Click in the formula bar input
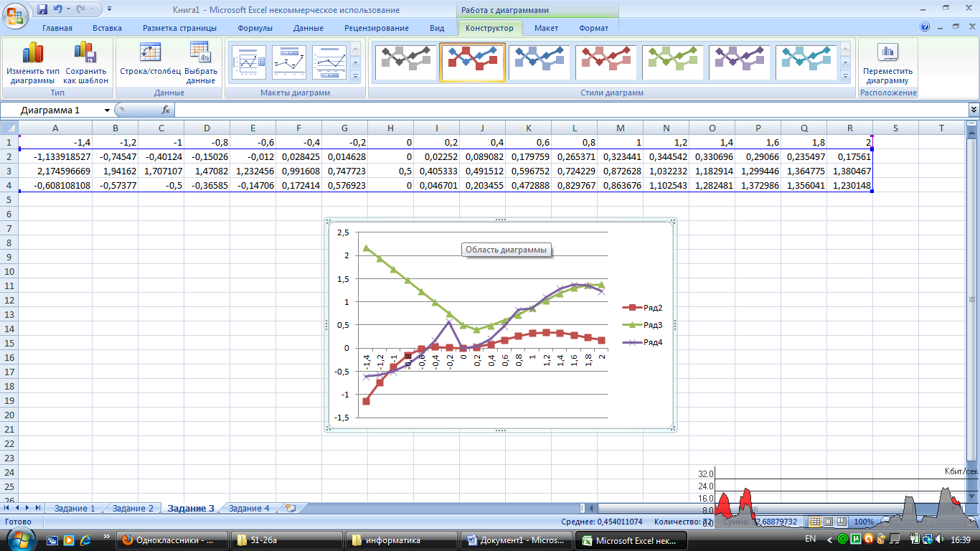This screenshot has width=980, height=551. tap(571, 110)
